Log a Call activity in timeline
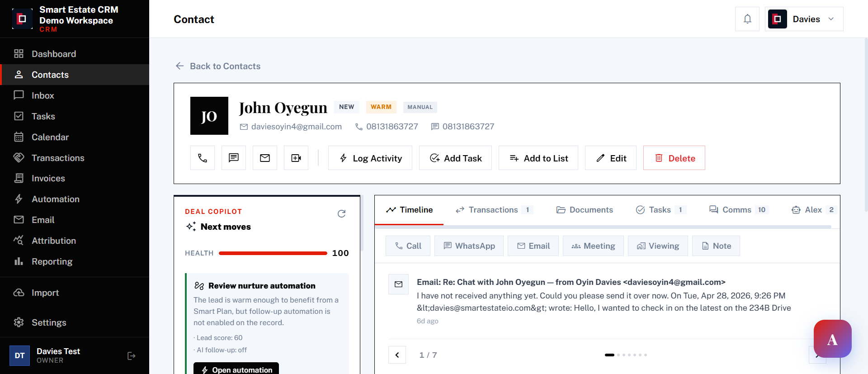 tap(408, 246)
